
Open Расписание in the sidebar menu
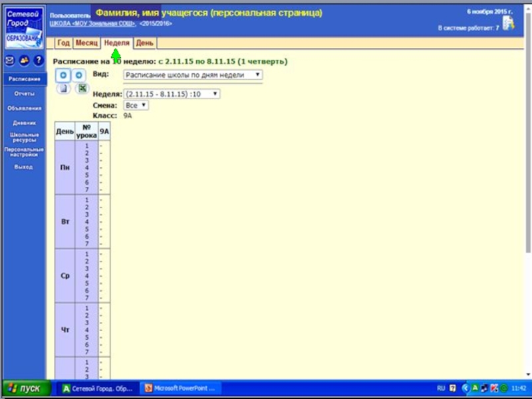[24, 79]
